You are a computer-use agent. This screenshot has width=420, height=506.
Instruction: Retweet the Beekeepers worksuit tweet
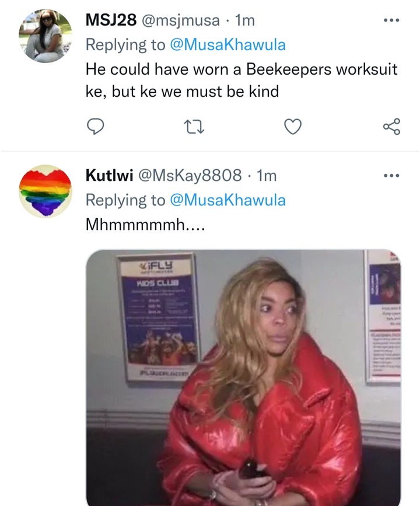194,127
